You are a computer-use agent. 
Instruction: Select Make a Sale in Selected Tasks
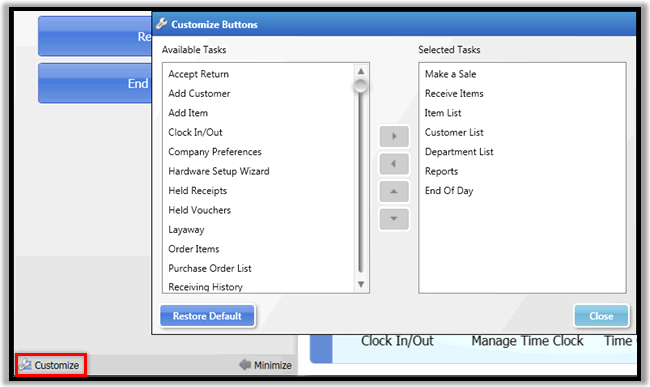pyautogui.click(x=450, y=74)
